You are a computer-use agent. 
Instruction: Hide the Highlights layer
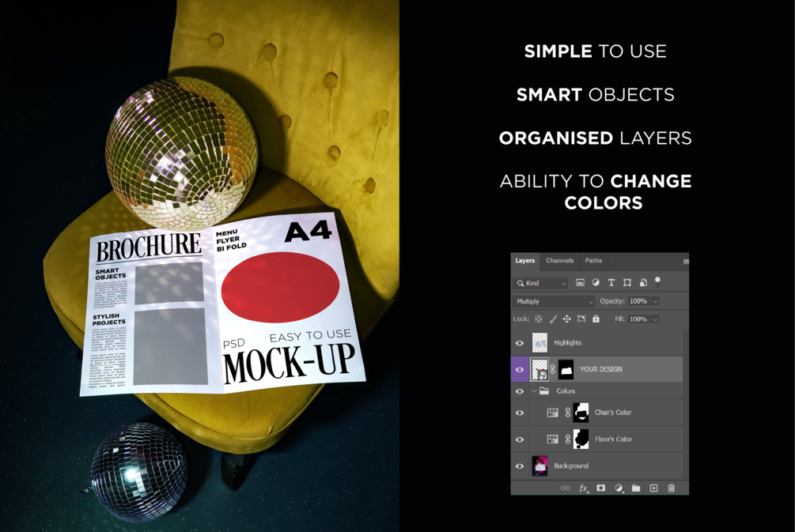pyautogui.click(x=520, y=343)
